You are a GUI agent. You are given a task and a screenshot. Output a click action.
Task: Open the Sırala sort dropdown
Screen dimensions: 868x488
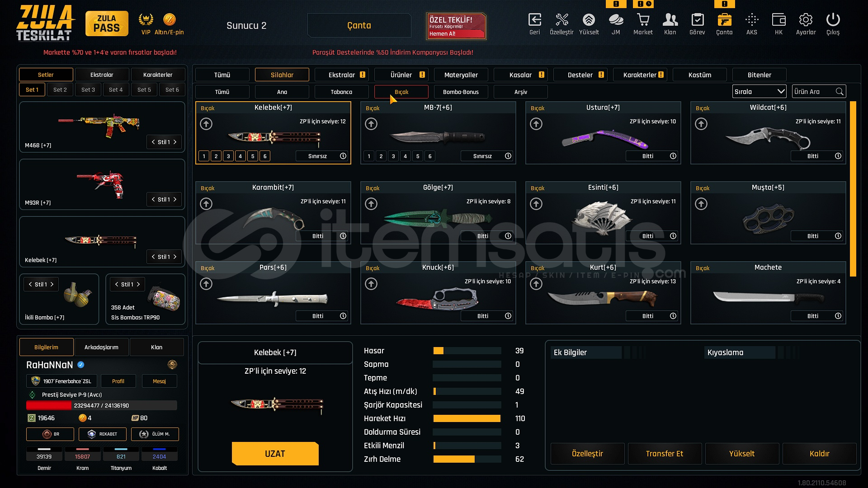[759, 92]
